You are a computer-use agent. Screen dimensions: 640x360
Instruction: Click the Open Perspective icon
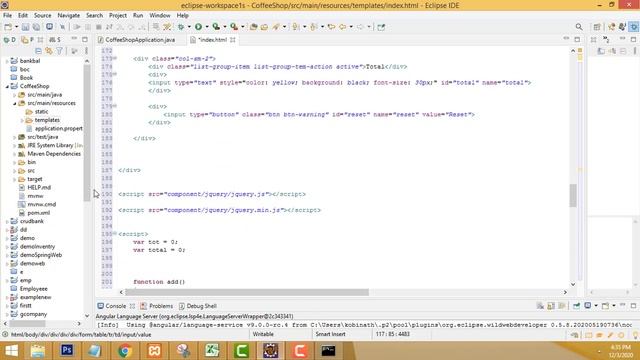(x=597, y=27)
